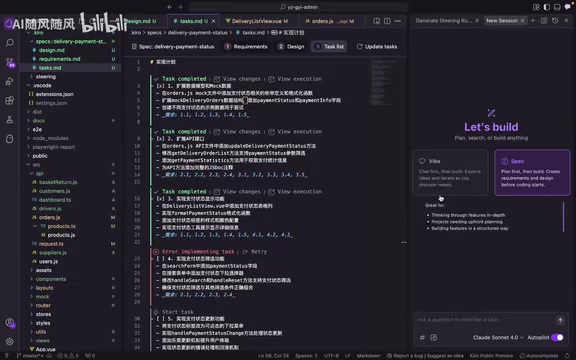Open the Kiro ghost panel
Image resolution: width=576 pixels, height=360 pixels.
click(10, 138)
